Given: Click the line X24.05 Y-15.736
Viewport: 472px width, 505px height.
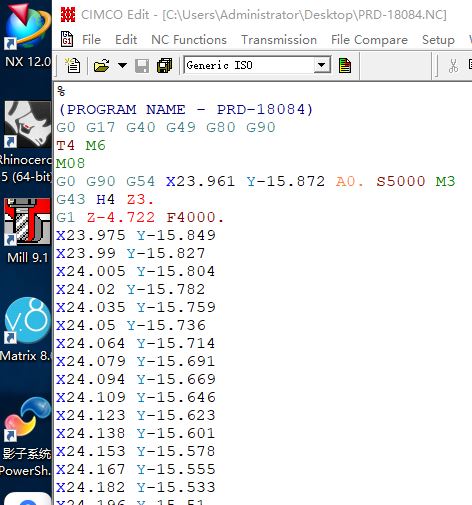Looking at the screenshot, I should 131,325.
